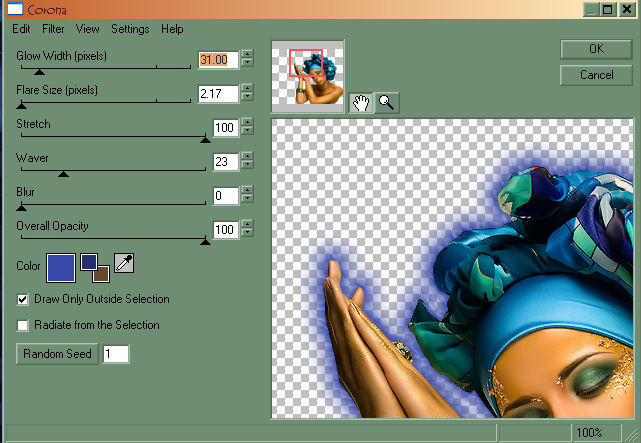Close the Corona window

pos(627,9)
